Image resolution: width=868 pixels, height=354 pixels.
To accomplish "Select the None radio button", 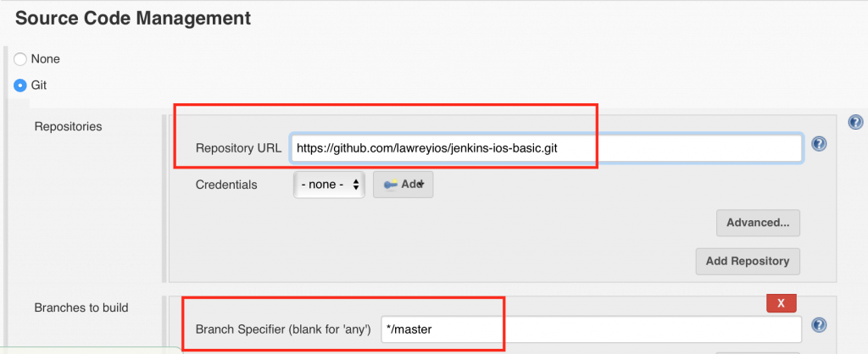I will (20, 59).
